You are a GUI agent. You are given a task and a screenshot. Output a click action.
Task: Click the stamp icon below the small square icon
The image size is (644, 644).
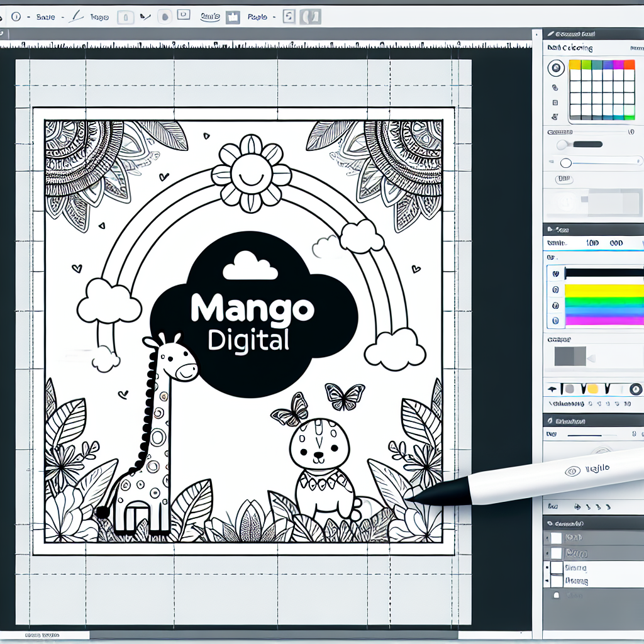tap(555, 117)
